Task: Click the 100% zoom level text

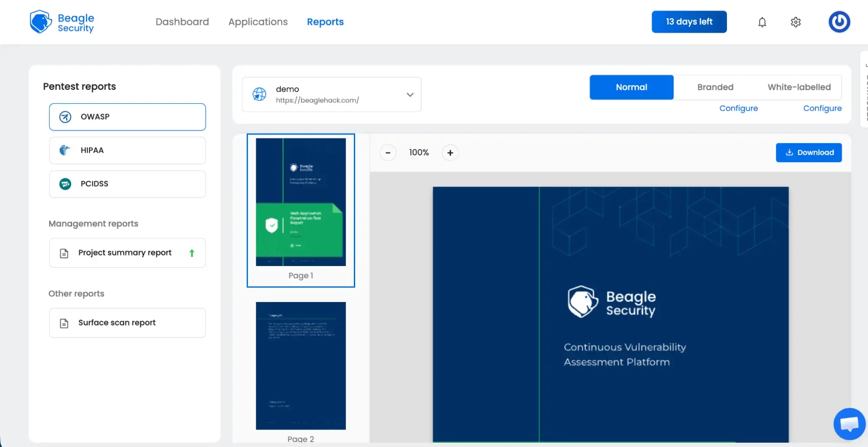Action: [419, 153]
